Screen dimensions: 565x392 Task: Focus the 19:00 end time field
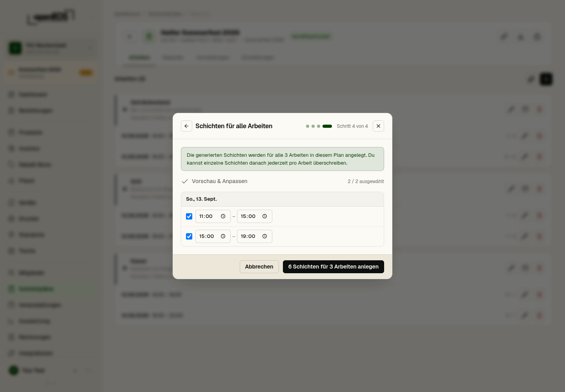coord(255,236)
